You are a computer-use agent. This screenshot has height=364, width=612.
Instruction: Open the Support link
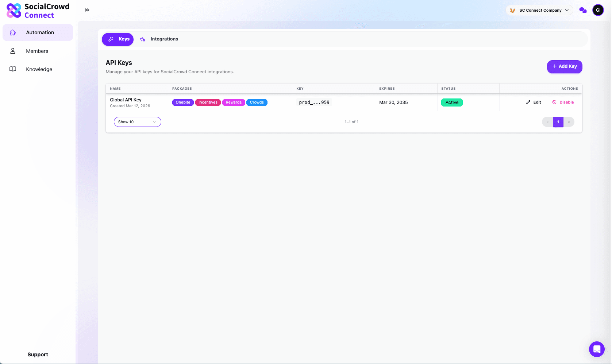coord(38,355)
